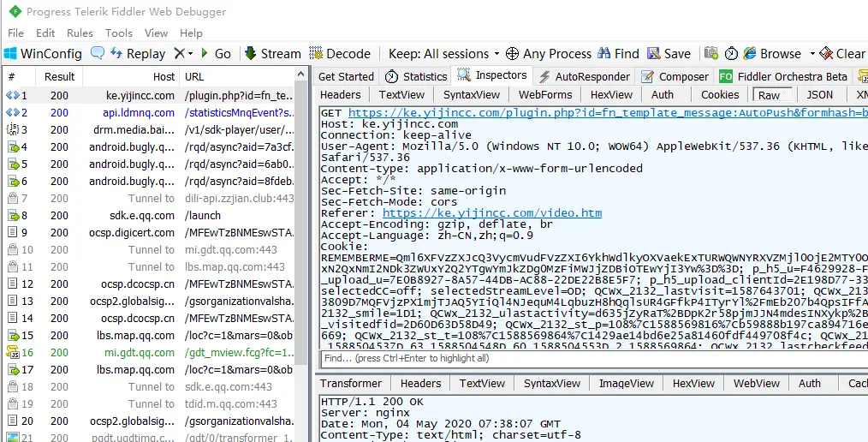Open the ke.yijincc.com plugin.php request URL link
Viewport: 868px width, 442px height.
click(608, 113)
